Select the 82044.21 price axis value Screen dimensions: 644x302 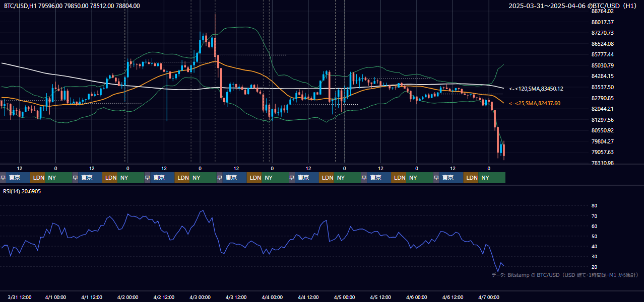[602, 109]
